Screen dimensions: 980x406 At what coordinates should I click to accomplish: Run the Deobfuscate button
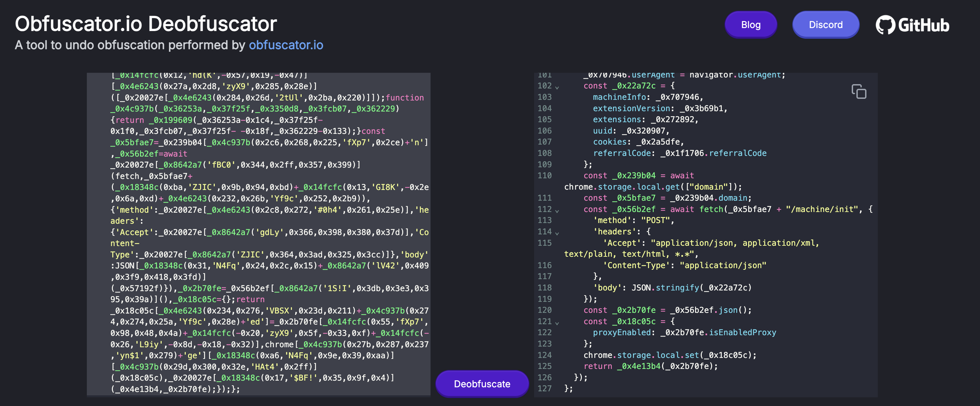tap(482, 384)
